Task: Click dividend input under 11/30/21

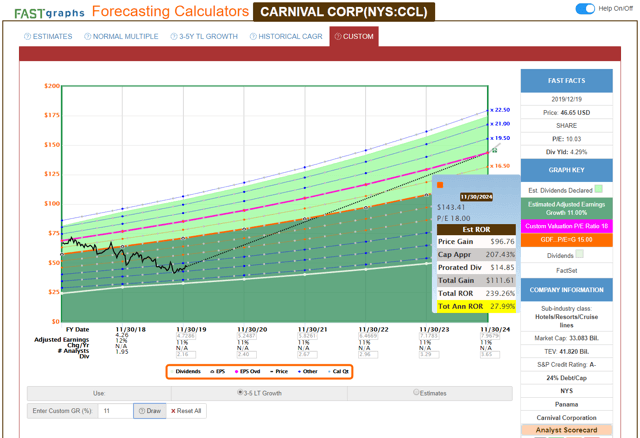Action: point(307,355)
